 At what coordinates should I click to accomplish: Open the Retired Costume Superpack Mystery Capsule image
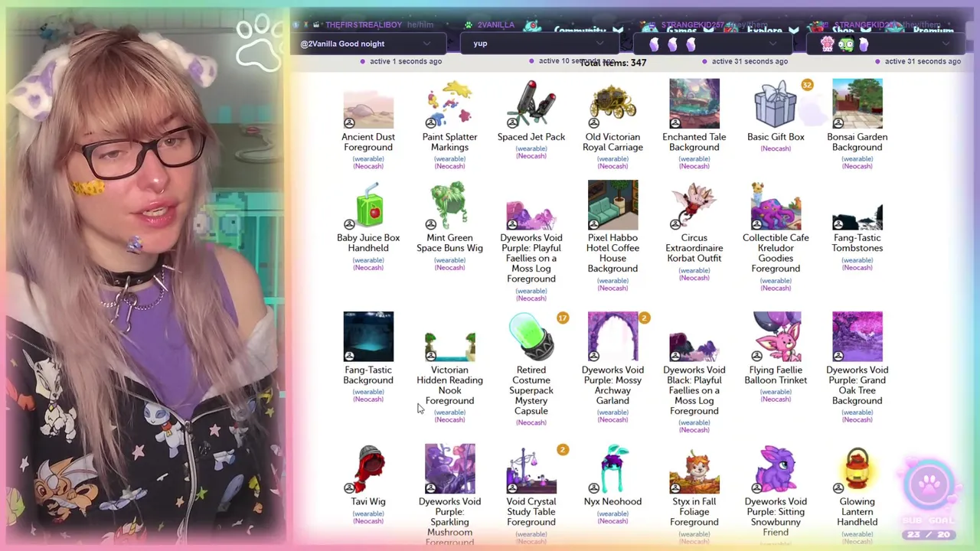531,336
